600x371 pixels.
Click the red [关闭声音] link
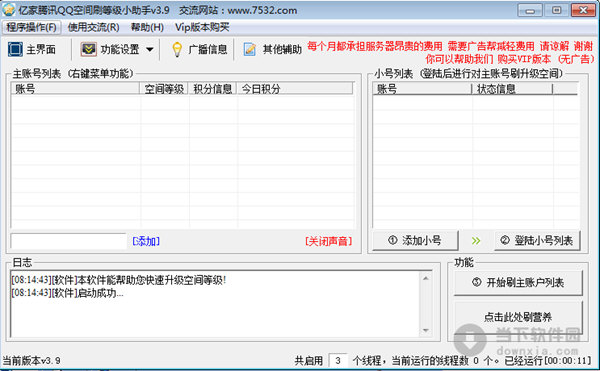click(328, 241)
